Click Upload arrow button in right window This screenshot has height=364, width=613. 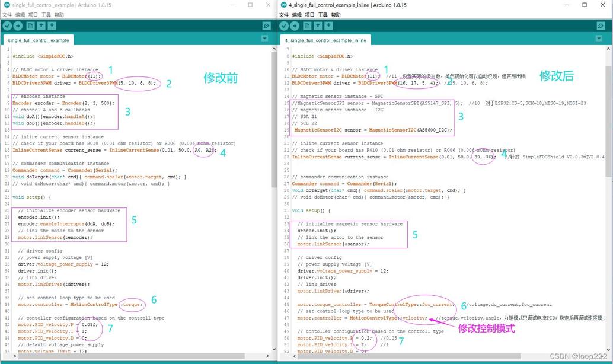pyautogui.click(x=295, y=26)
